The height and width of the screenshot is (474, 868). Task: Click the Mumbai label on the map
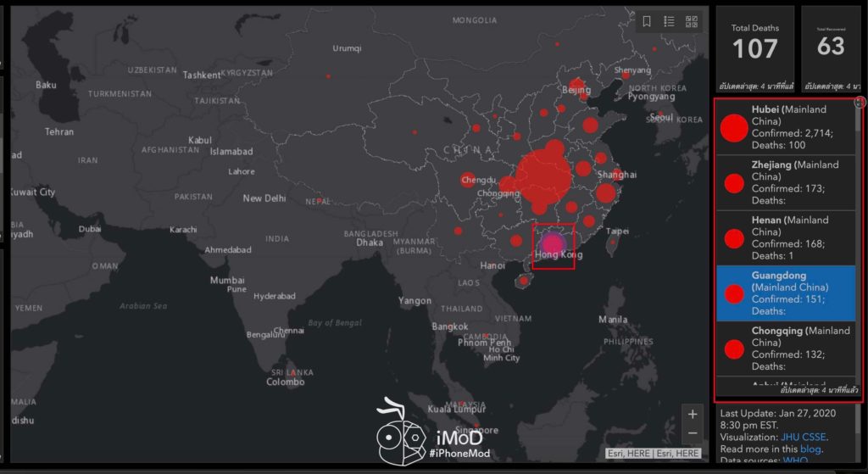[227, 280]
